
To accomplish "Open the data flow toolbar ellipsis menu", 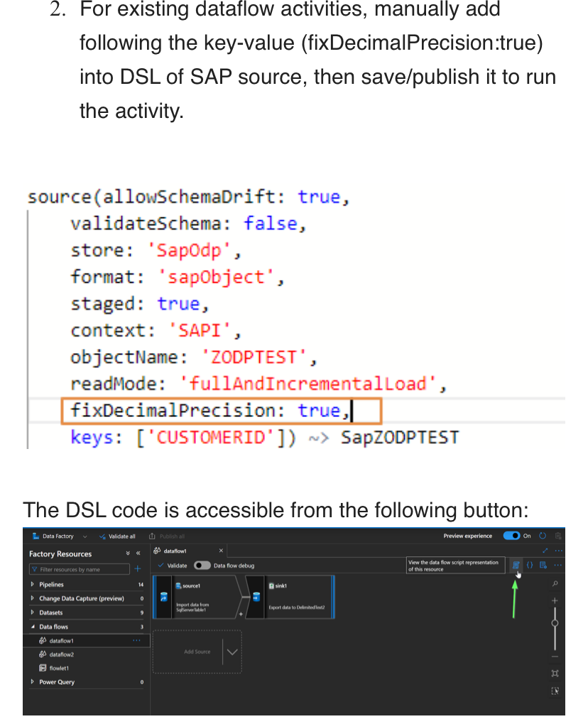I will pos(557,565).
